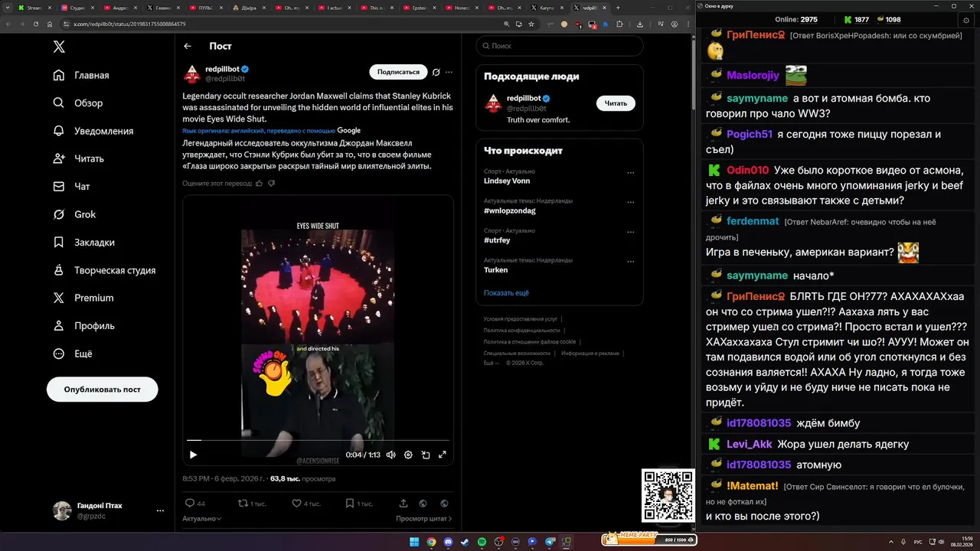Viewport: 980px width, 551px height.
Task: Open Windows Start menu
Action: tap(414, 542)
